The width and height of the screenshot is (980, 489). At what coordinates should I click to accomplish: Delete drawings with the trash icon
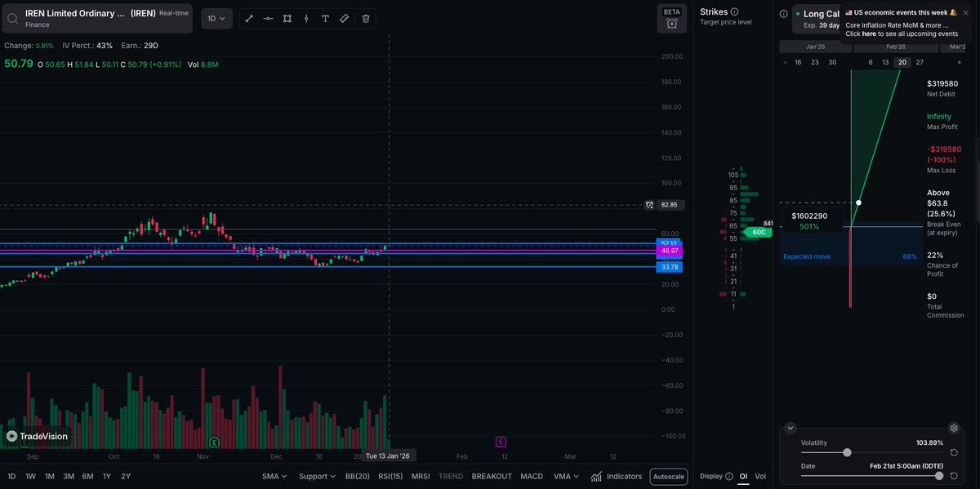click(366, 18)
